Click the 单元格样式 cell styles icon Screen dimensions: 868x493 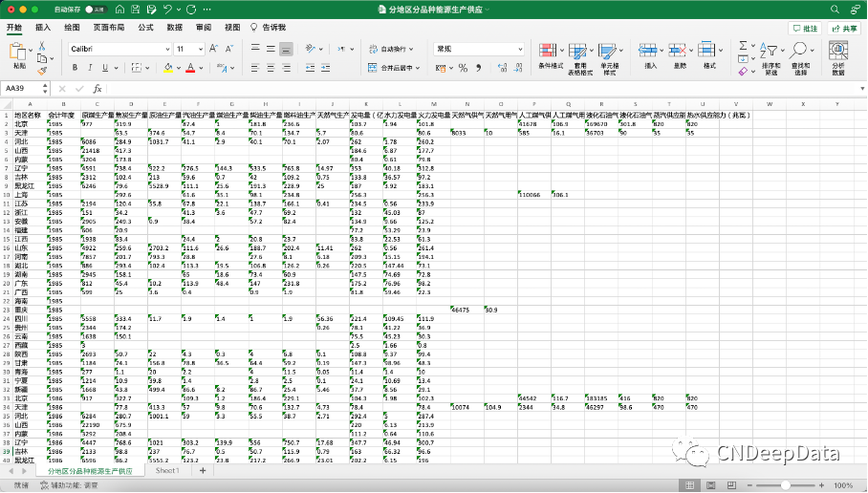click(x=607, y=51)
